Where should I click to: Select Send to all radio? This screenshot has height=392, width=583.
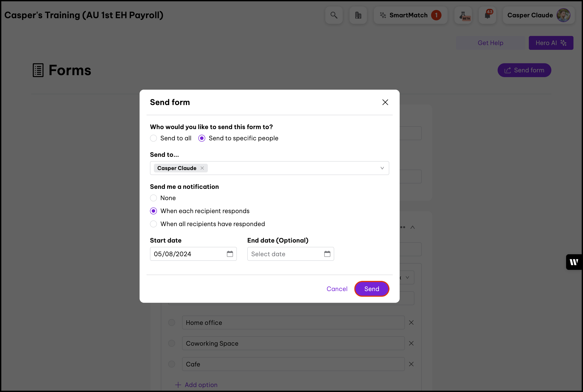point(154,138)
